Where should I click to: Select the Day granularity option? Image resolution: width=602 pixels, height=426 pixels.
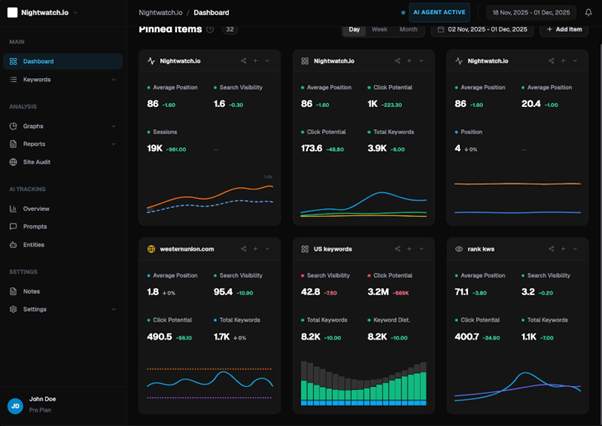click(x=354, y=30)
